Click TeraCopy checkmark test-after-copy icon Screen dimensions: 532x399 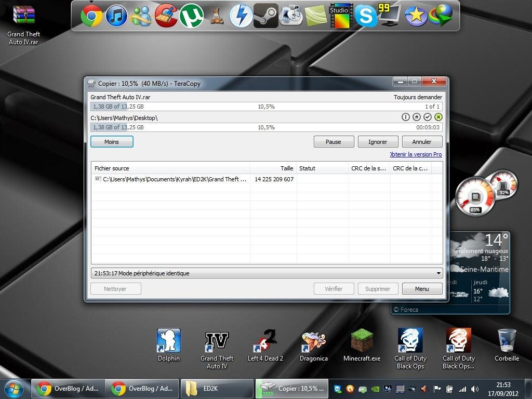tap(428, 117)
